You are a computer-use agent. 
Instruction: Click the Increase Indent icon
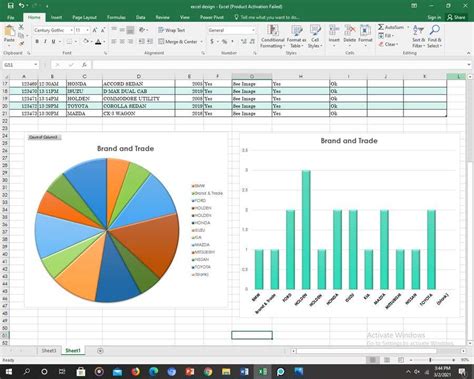coord(150,41)
